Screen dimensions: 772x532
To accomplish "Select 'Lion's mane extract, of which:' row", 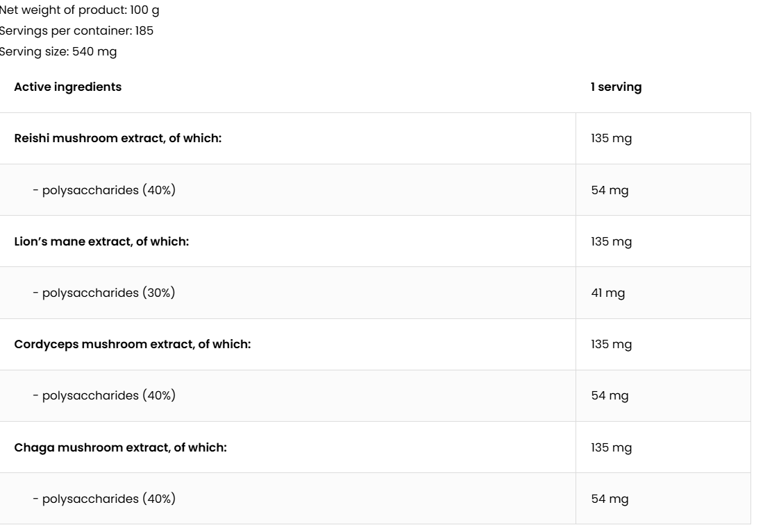I will (101, 241).
